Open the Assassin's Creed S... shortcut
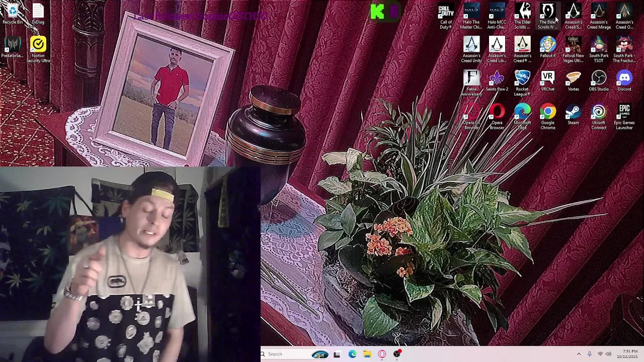 point(573,17)
